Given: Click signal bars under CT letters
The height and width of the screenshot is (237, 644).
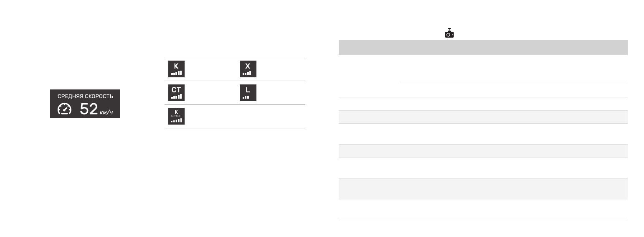Looking at the screenshot, I should coord(176,97).
